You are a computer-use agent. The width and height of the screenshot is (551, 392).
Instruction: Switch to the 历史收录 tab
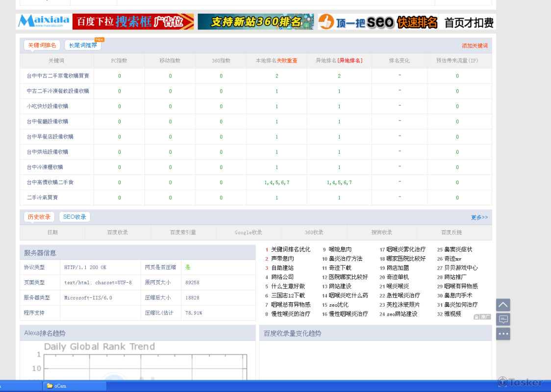coord(39,217)
